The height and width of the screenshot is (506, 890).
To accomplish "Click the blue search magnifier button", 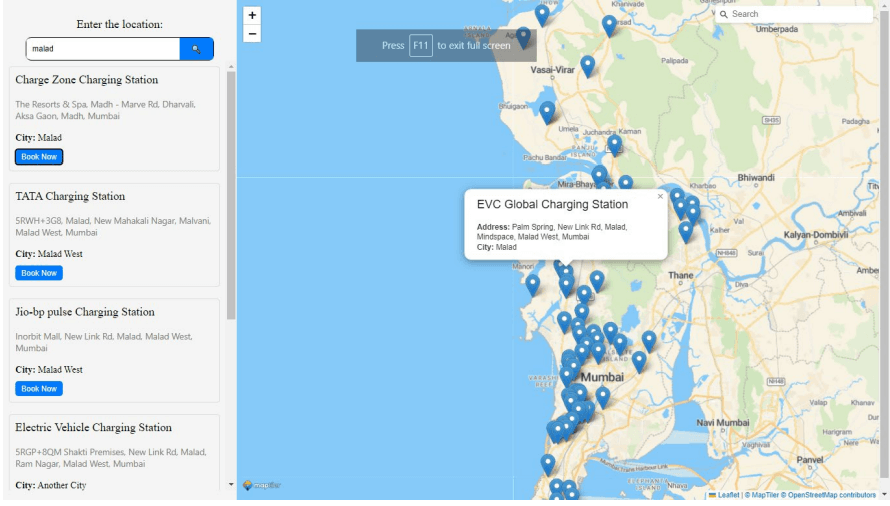I will point(196,49).
